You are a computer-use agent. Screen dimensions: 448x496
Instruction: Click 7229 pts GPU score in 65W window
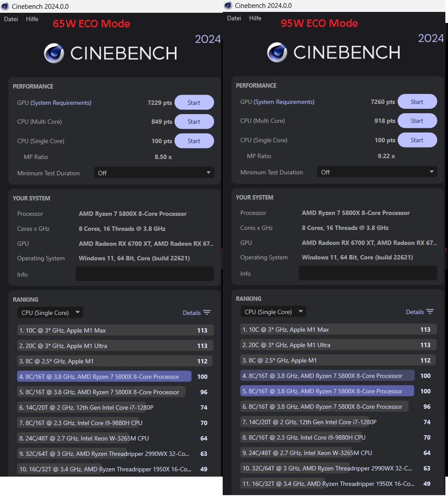click(160, 103)
